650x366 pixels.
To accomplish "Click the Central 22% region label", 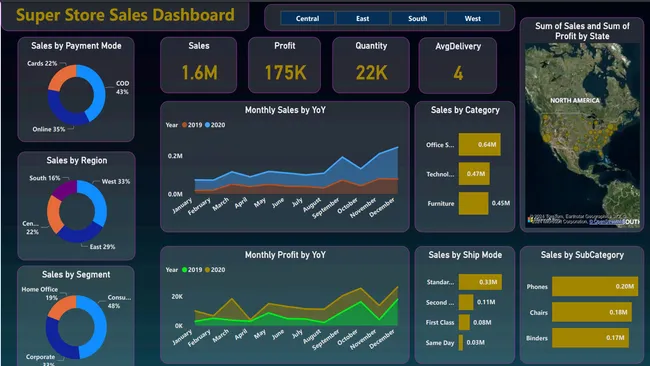I will point(31,228).
